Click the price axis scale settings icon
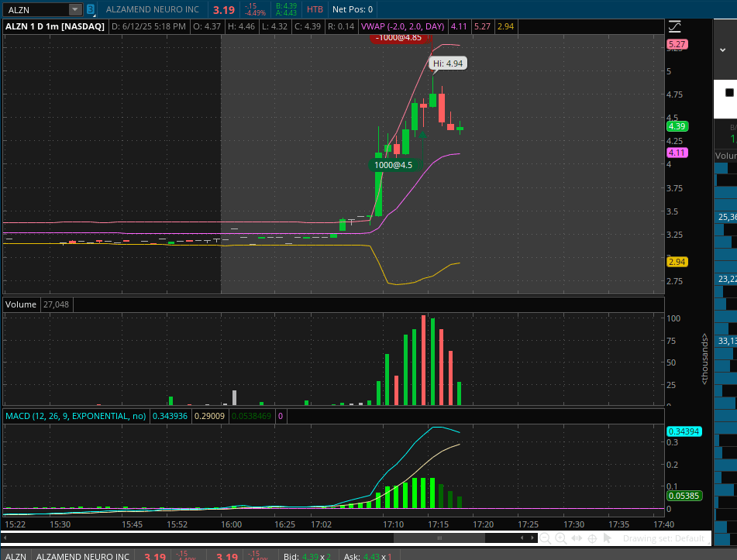The image size is (737, 560). point(673,27)
